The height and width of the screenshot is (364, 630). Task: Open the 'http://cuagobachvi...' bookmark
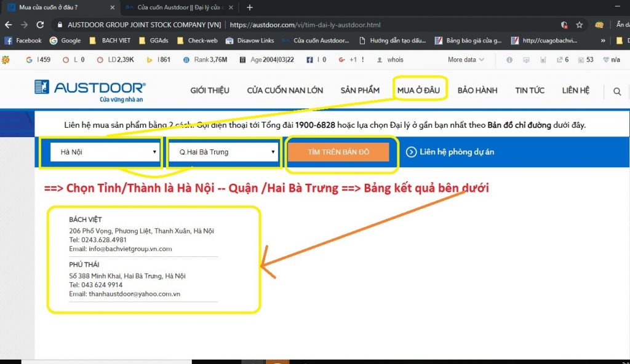click(x=544, y=41)
